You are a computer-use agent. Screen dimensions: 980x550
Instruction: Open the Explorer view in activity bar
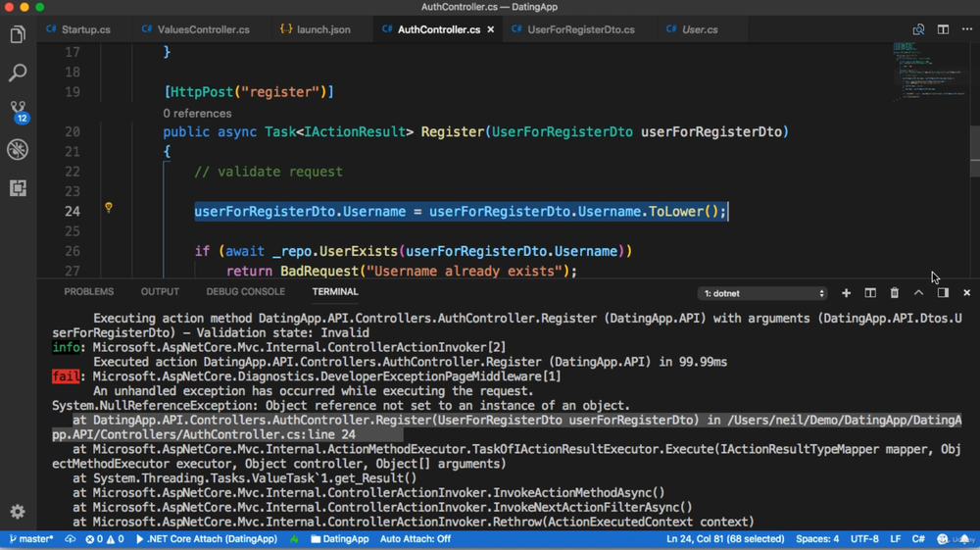click(18, 34)
